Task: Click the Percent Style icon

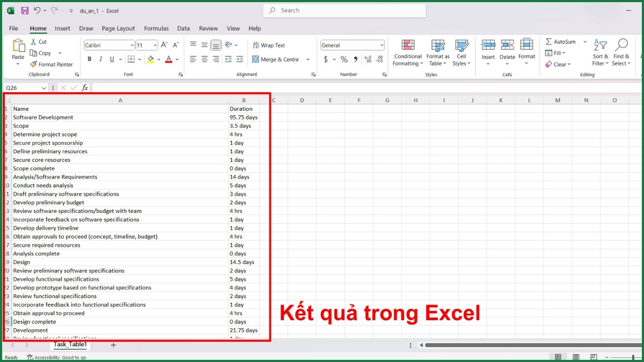Action: pyautogui.click(x=343, y=60)
